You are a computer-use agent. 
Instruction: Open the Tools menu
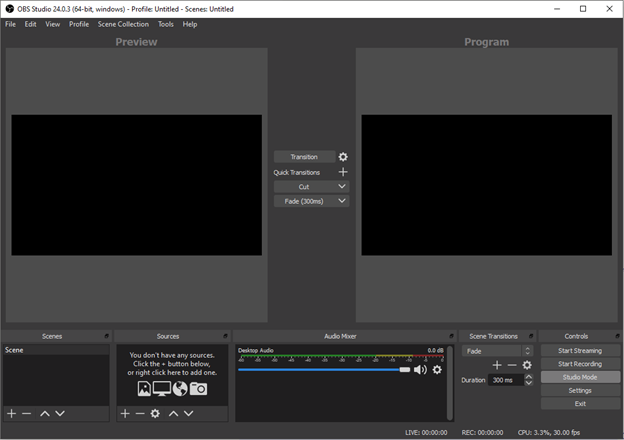tap(166, 24)
